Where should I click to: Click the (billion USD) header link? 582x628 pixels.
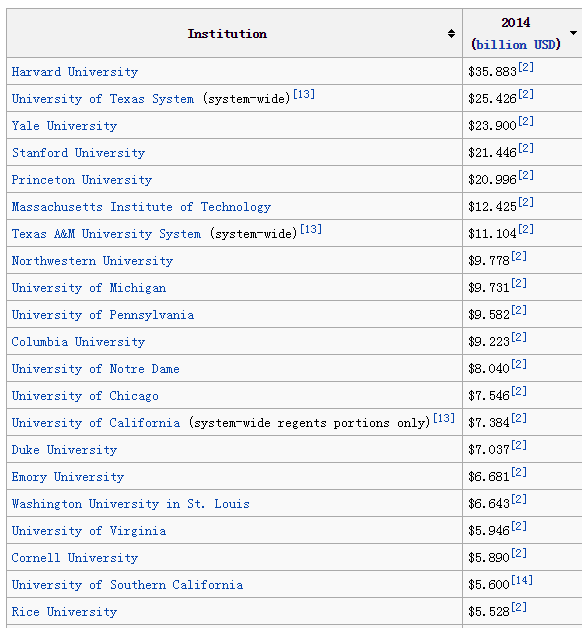tap(516, 44)
